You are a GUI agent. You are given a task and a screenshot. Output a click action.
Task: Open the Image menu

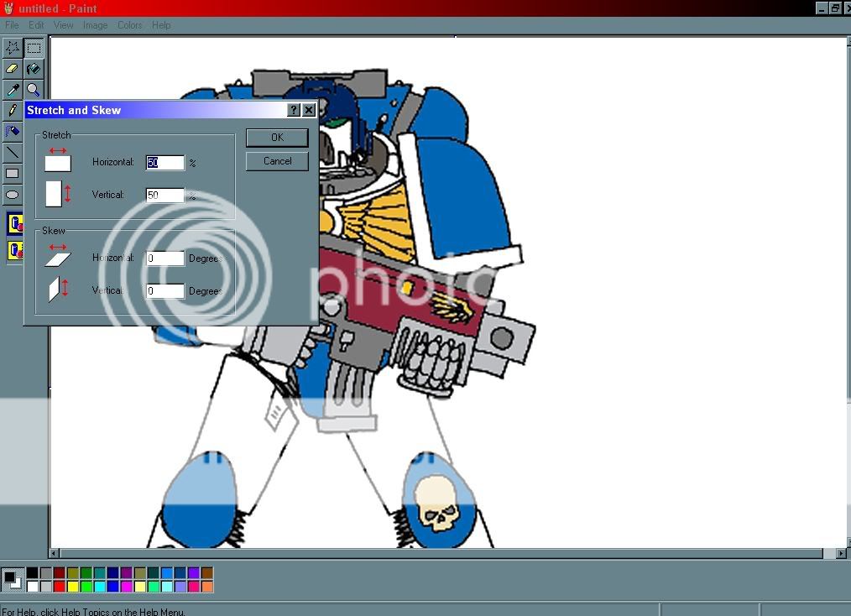[95, 25]
